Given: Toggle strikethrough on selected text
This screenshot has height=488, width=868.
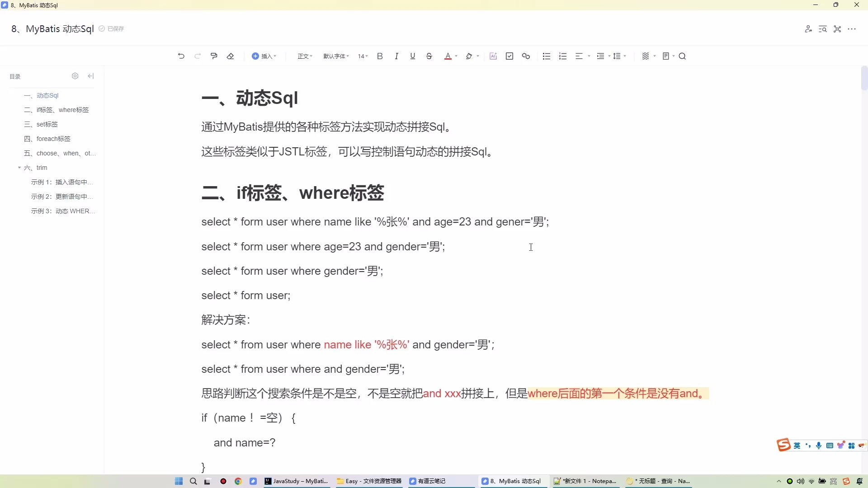Looking at the screenshot, I should pyautogui.click(x=429, y=56).
